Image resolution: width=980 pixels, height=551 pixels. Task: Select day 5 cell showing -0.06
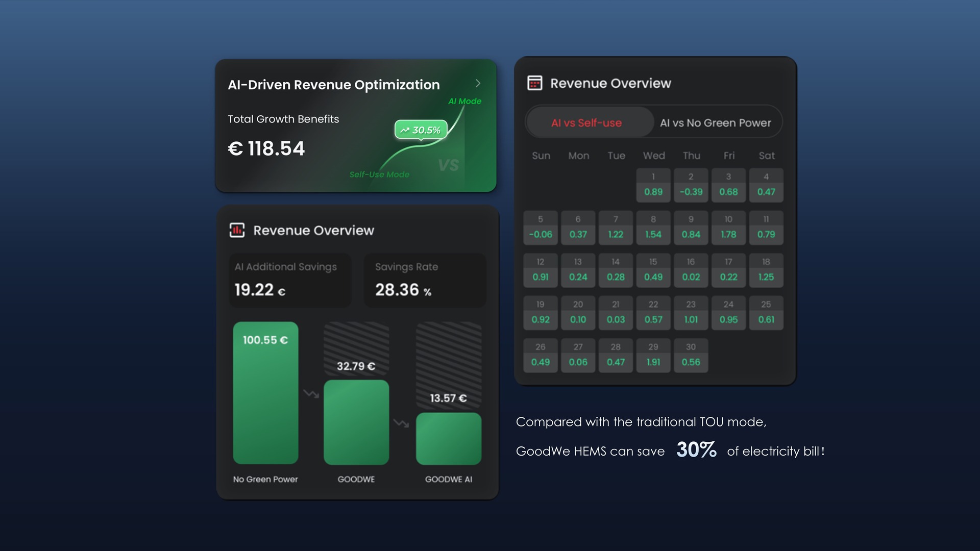coord(540,227)
